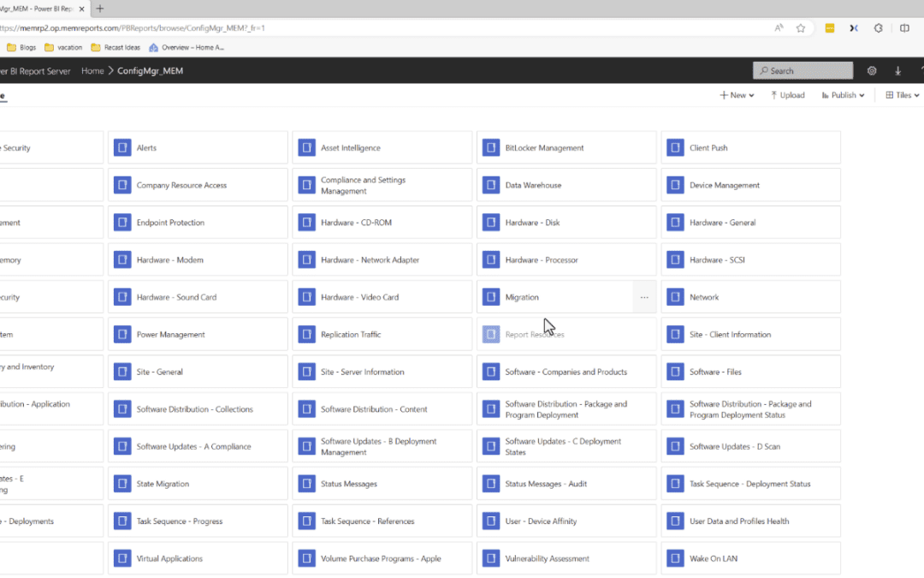The width and height of the screenshot is (924, 578).
Task: Click the Search input field
Action: [x=803, y=71]
